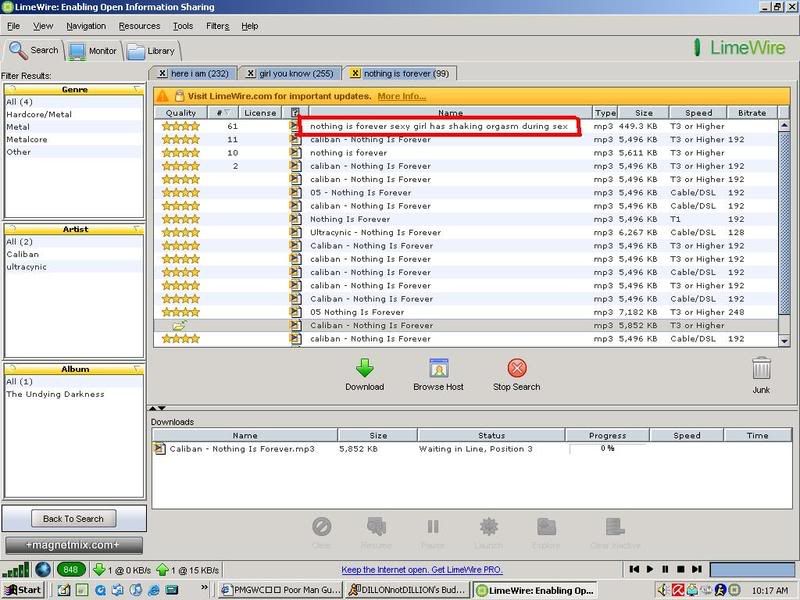This screenshot has height=600, width=800.
Task: Filter genre by Hardcore/Metal
Action: point(74,114)
